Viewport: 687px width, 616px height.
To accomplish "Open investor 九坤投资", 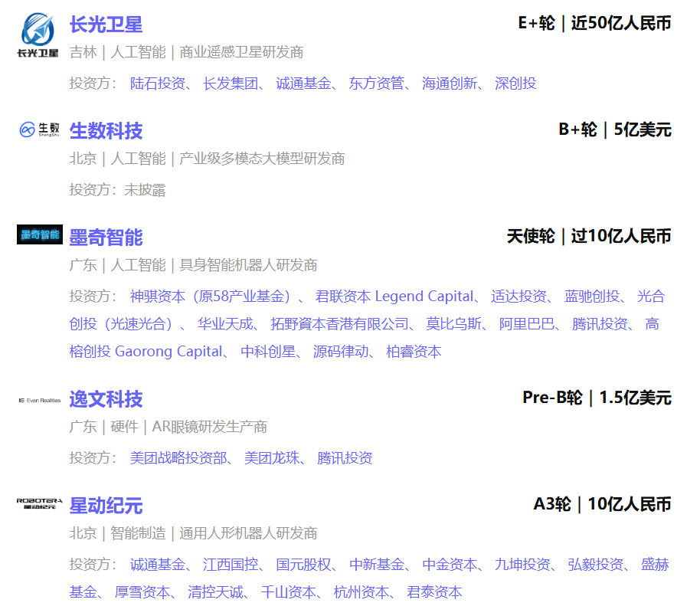I will point(522,565).
